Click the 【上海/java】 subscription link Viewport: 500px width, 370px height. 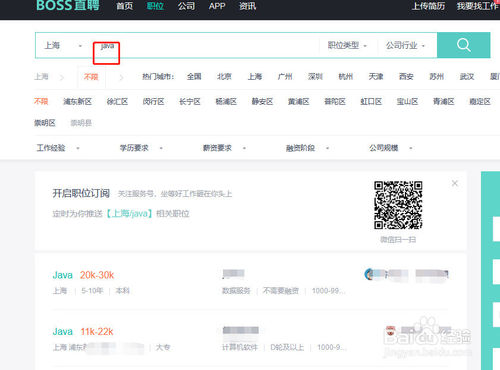[x=129, y=213]
